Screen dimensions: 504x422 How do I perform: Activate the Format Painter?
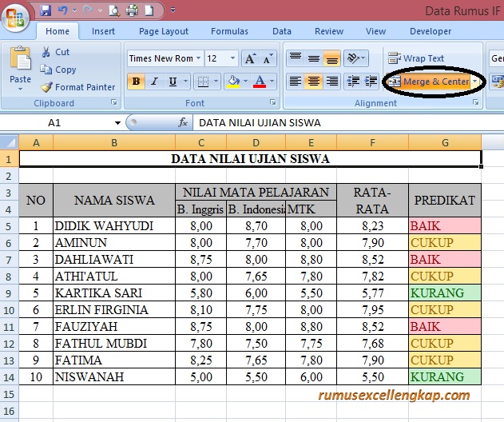coord(77,87)
